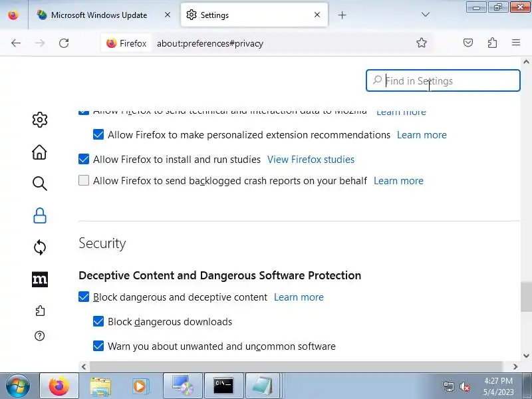Open Sync settings in sidebar
This screenshot has width=532, height=399.
click(x=40, y=247)
